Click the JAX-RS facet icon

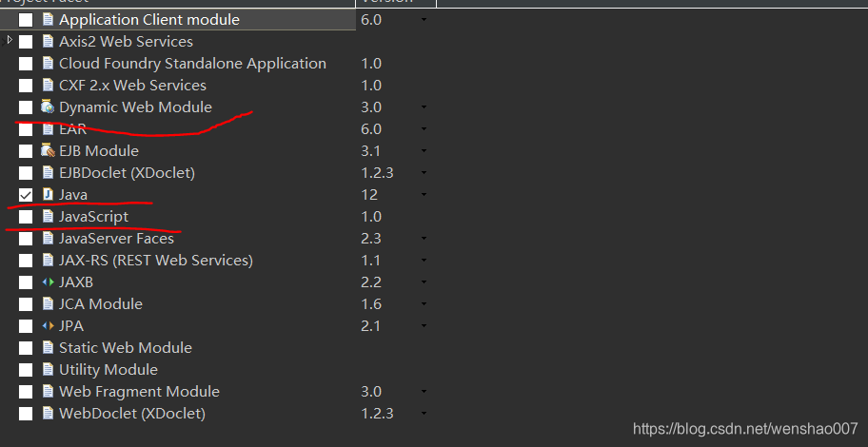48,260
